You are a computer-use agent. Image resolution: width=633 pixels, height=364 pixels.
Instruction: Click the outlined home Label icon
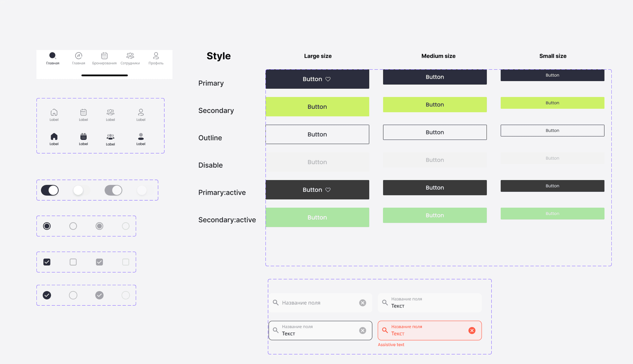tap(54, 112)
